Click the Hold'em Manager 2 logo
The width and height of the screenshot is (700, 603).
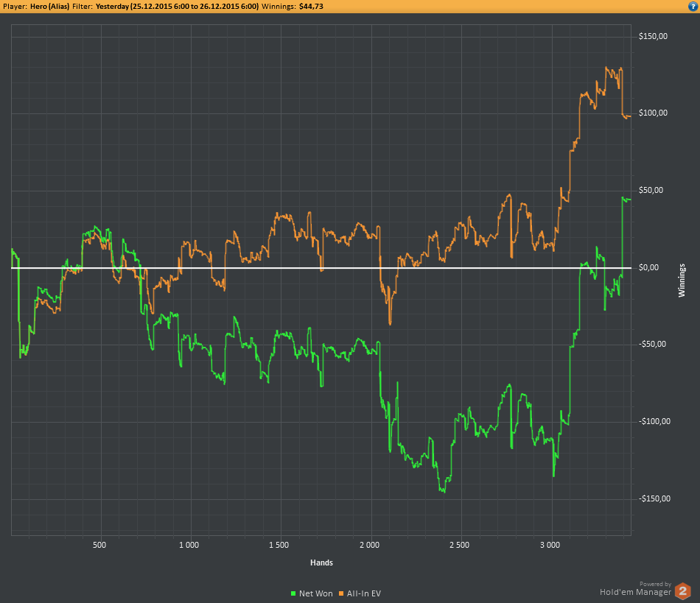[x=682, y=591]
